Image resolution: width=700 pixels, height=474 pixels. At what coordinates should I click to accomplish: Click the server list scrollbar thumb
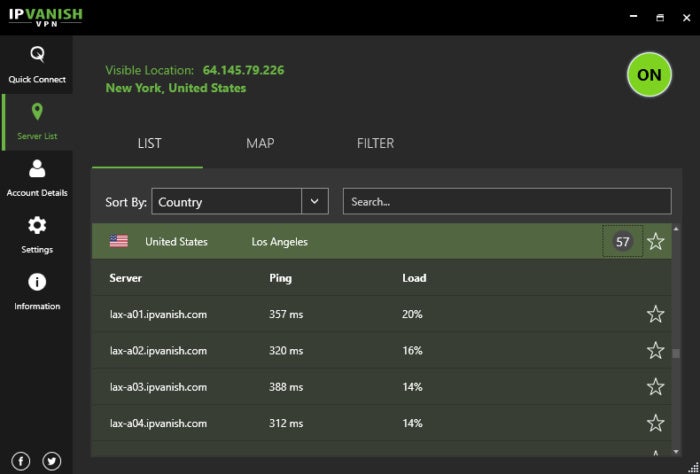tap(676, 353)
